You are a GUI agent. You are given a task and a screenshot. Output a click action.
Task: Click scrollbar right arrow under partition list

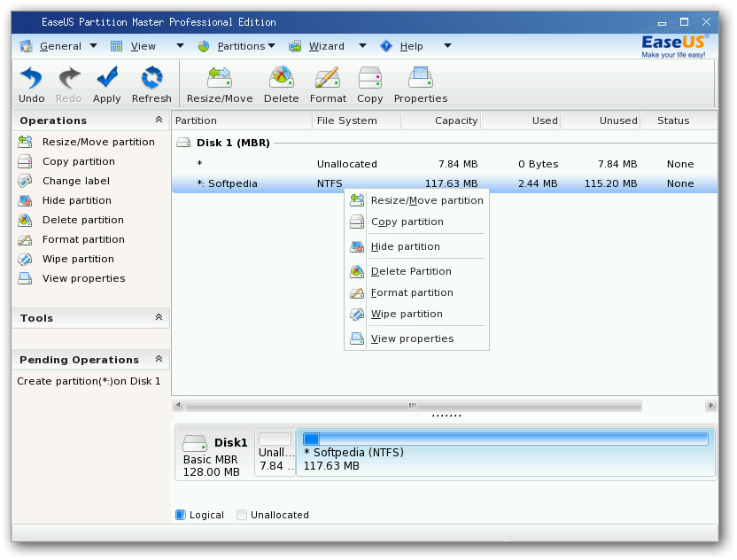710,405
